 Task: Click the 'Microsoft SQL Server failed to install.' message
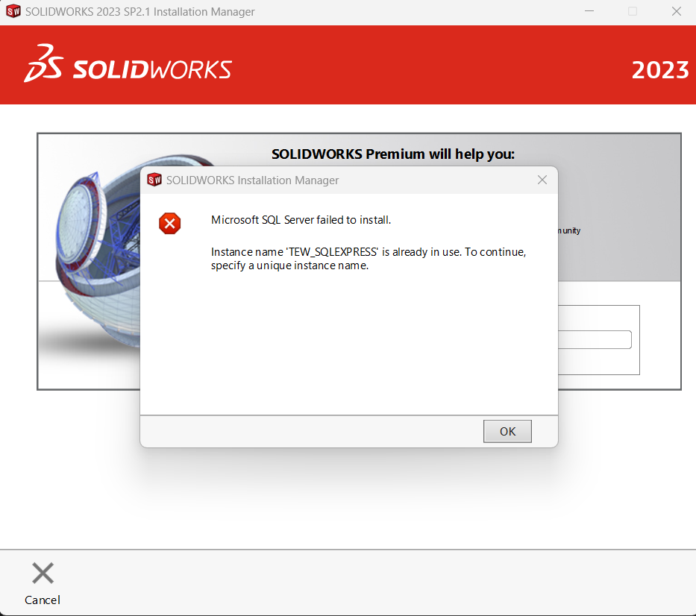pyautogui.click(x=301, y=220)
